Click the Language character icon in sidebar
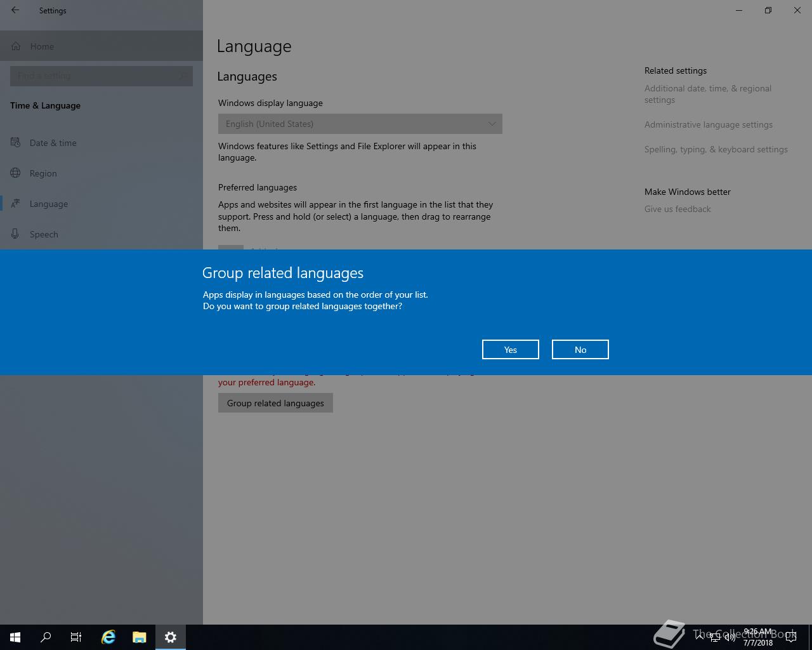 pos(16,204)
